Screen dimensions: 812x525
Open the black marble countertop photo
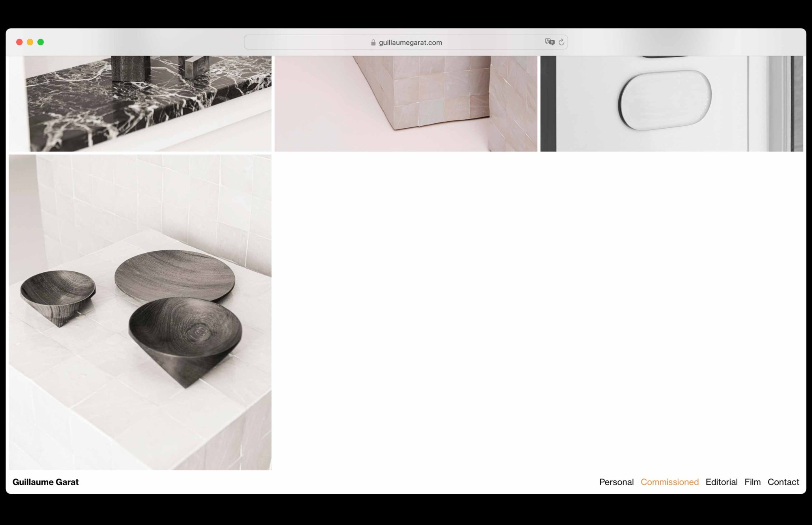point(140,101)
